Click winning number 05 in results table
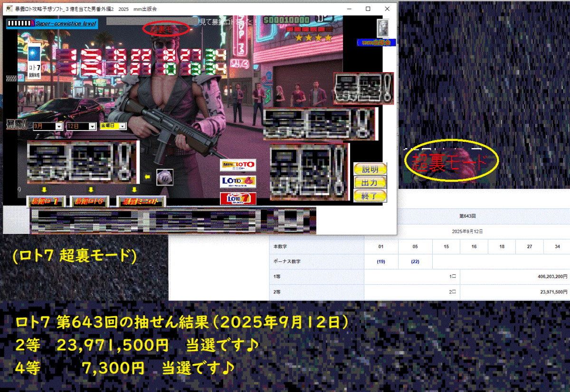 coord(415,247)
